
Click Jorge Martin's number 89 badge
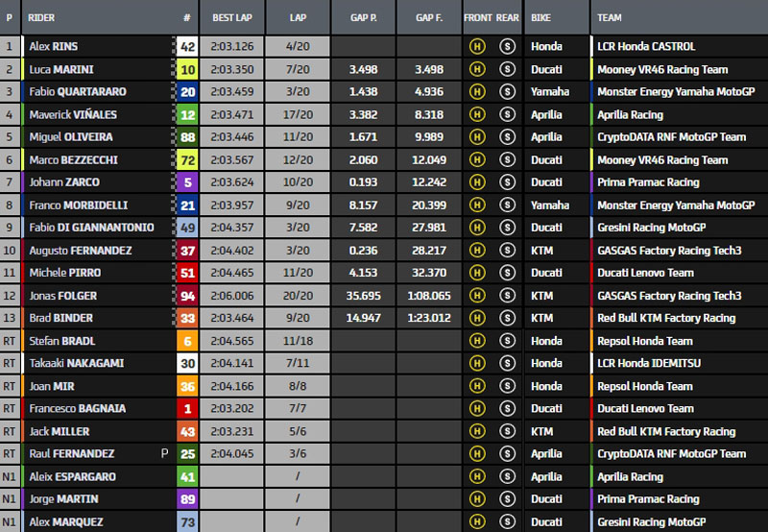[x=188, y=499]
